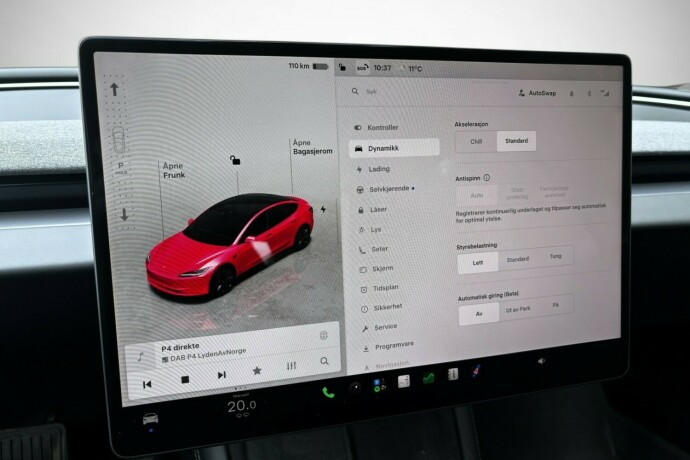Open the Antispinn info icon
Image resolution: width=690 pixels, height=460 pixels.
point(487,178)
